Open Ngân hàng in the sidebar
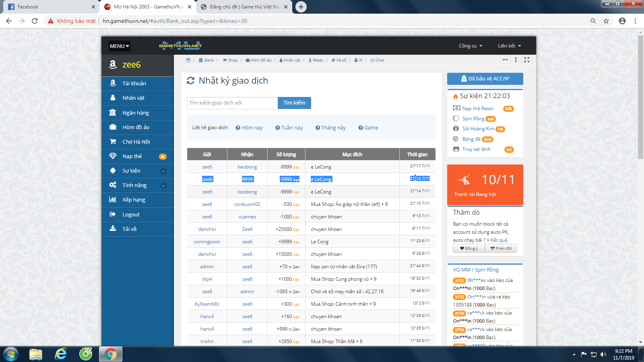Image resolution: width=644 pixels, height=362 pixels. coord(136,113)
